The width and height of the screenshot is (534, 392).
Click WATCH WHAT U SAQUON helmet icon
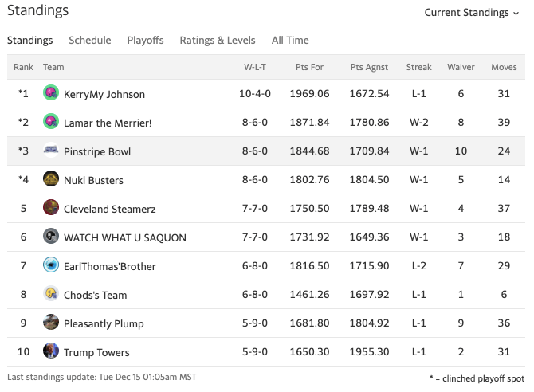(x=51, y=237)
